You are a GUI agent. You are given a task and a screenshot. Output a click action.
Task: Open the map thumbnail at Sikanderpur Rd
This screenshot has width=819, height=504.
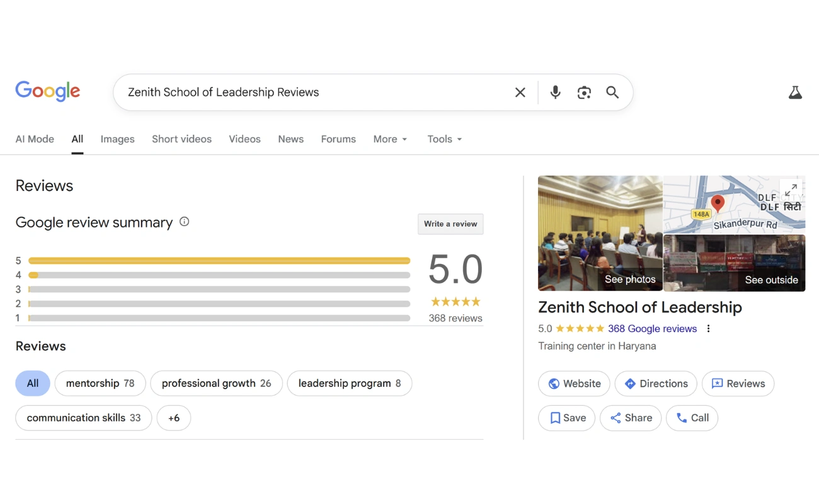[734, 204]
